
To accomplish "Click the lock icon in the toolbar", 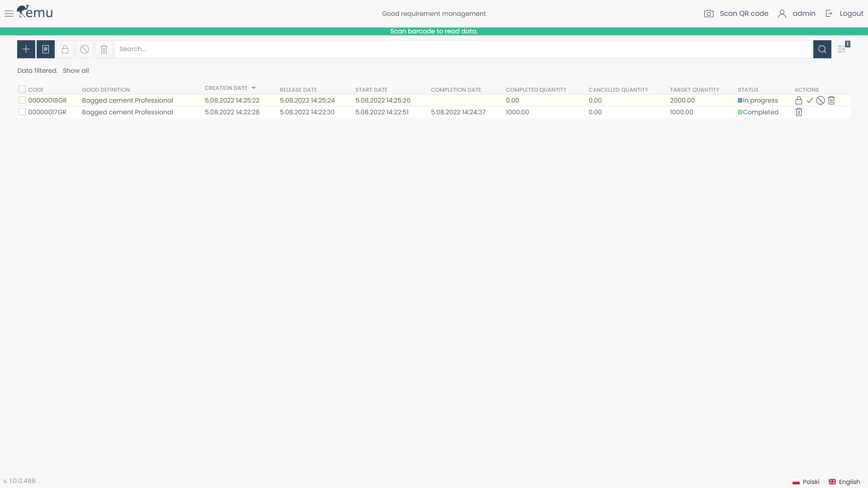I will 65,49.
